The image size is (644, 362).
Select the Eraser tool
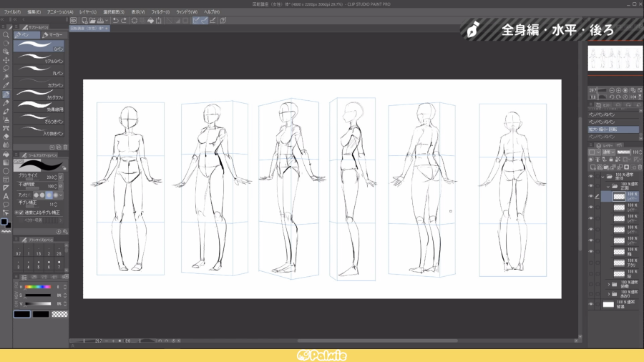(6, 137)
